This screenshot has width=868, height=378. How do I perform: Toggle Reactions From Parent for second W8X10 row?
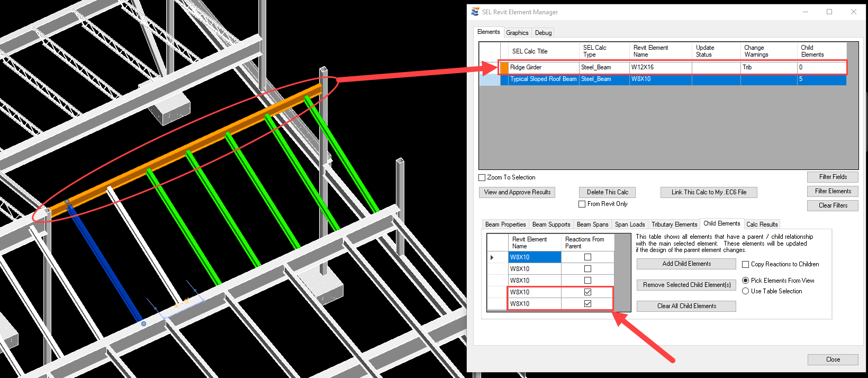click(x=587, y=269)
